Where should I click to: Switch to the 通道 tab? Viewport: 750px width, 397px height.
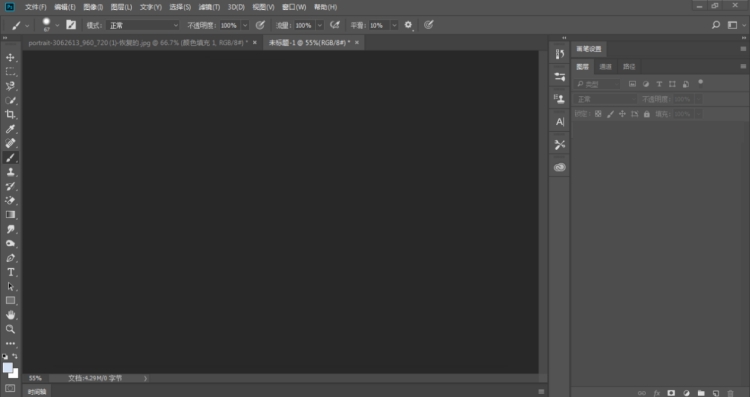(x=606, y=67)
